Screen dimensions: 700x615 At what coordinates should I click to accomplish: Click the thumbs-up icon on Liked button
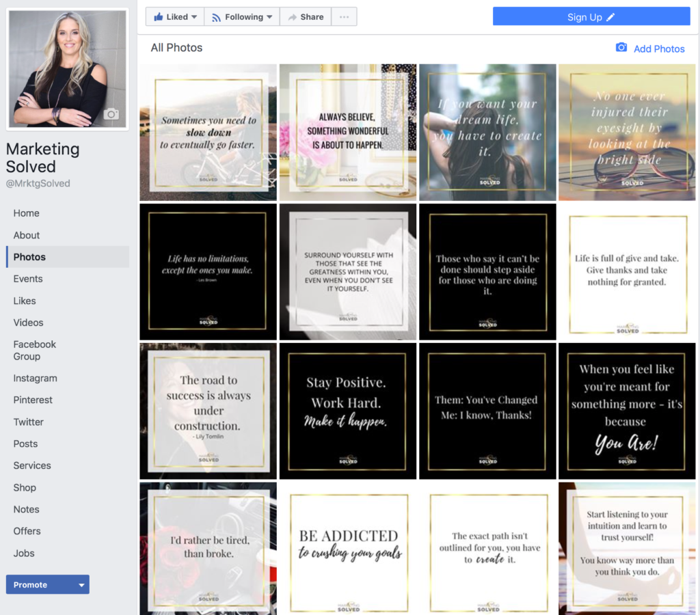159,17
